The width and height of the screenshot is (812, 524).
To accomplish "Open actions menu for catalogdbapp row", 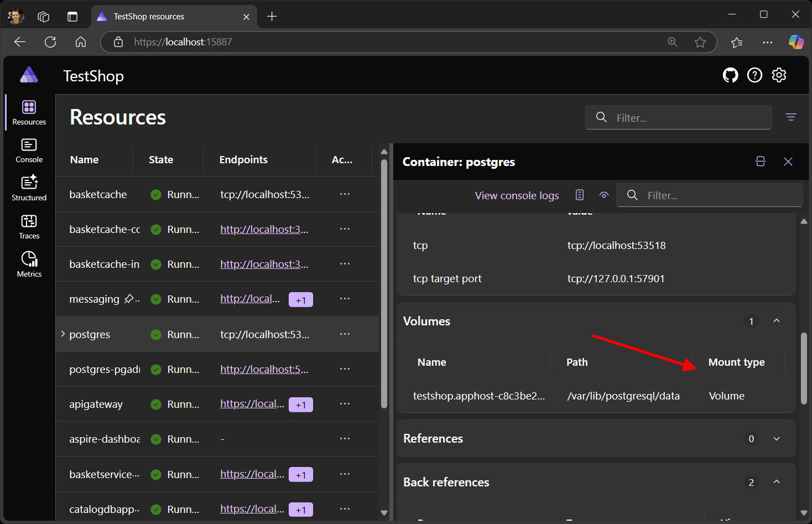I will 345,509.
